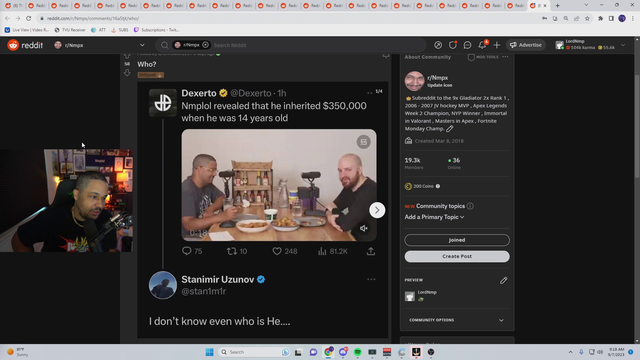Click the Create Post button
The image size is (640, 360).
pyautogui.click(x=457, y=256)
